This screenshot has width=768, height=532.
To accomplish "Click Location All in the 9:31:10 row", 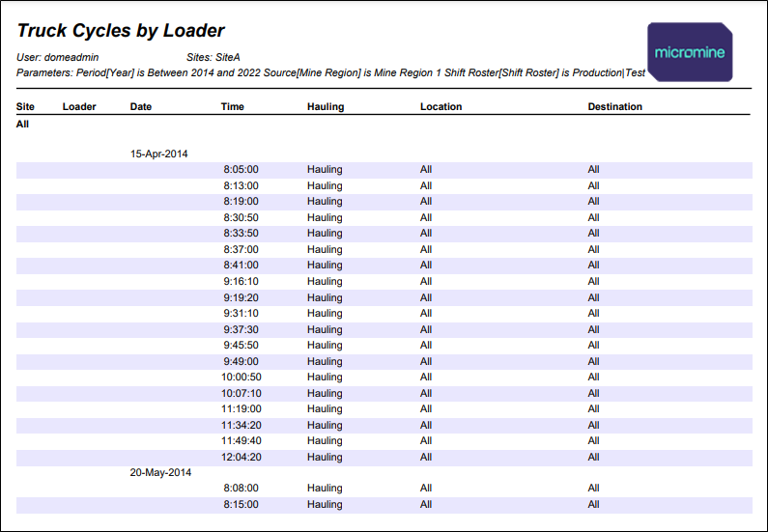I will pos(426,313).
